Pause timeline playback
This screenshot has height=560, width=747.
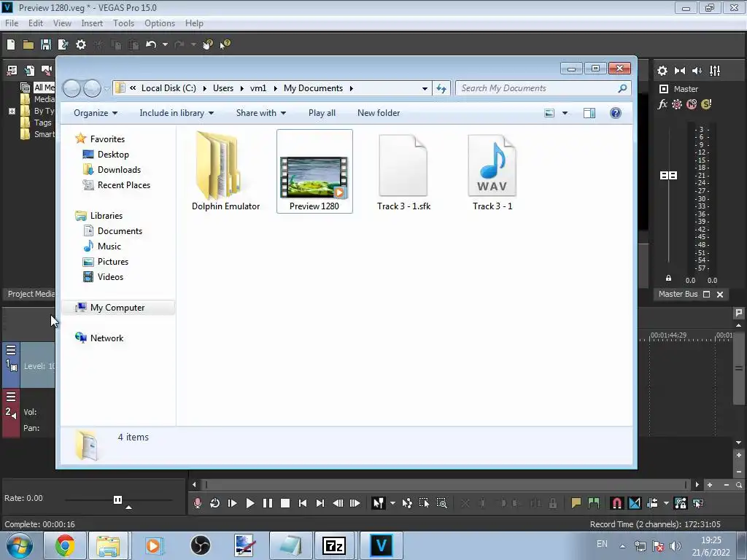click(267, 503)
